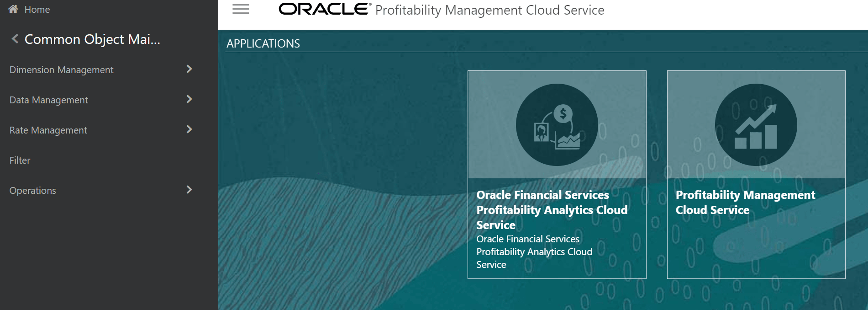The height and width of the screenshot is (310, 868).
Task: Select Operations in the sidebar menu
Action: [x=32, y=190]
